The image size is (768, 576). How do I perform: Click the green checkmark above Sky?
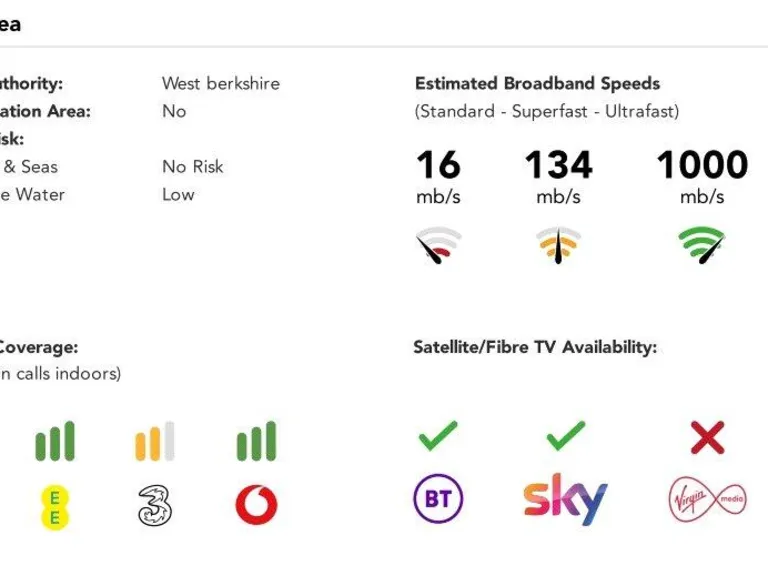click(566, 436)
